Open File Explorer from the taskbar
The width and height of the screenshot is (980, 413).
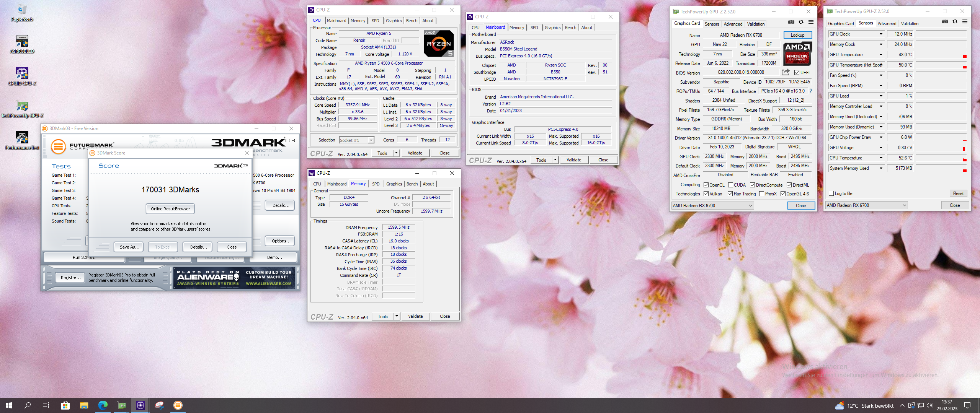click(x=84, y=405)
